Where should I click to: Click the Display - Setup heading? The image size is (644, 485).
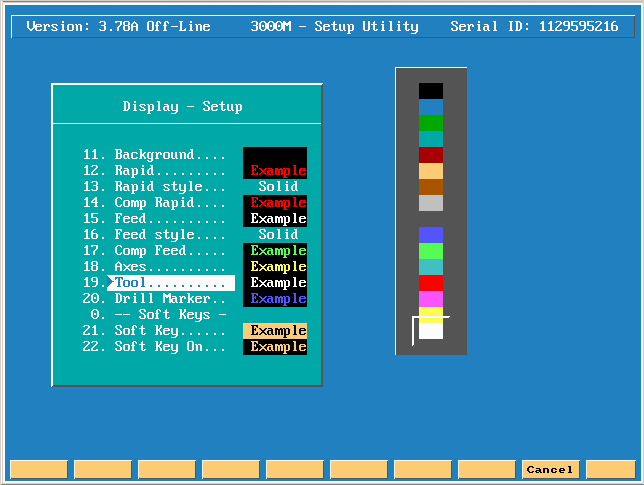(182, 107)
